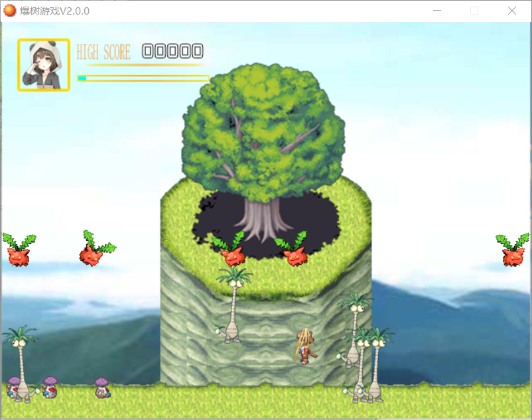The width and height of the screenshot is (532, 420).
Task: Hit the left radish monster under the big tree
Action: tap(229, 248)
